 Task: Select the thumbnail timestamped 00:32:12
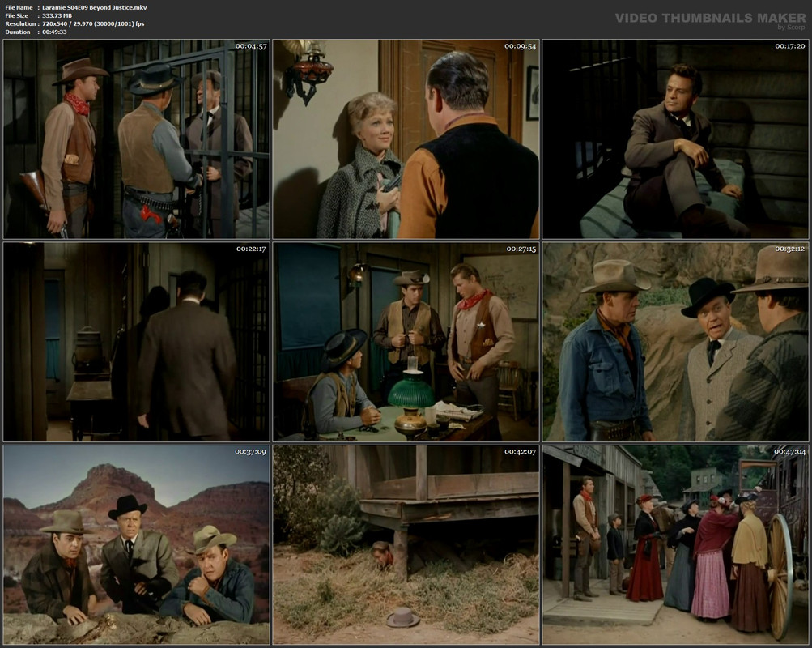pyautogui.click(x=676, y=342)
